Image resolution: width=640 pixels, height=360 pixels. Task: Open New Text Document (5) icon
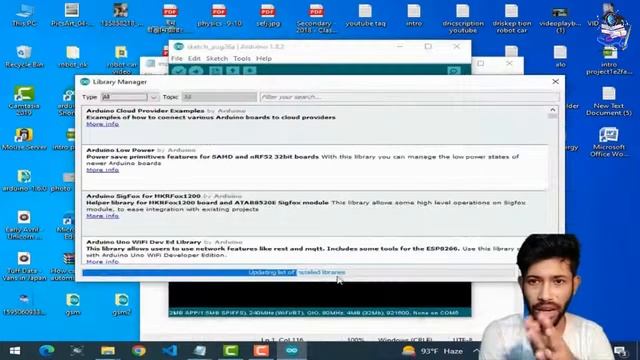coord(609,101)
